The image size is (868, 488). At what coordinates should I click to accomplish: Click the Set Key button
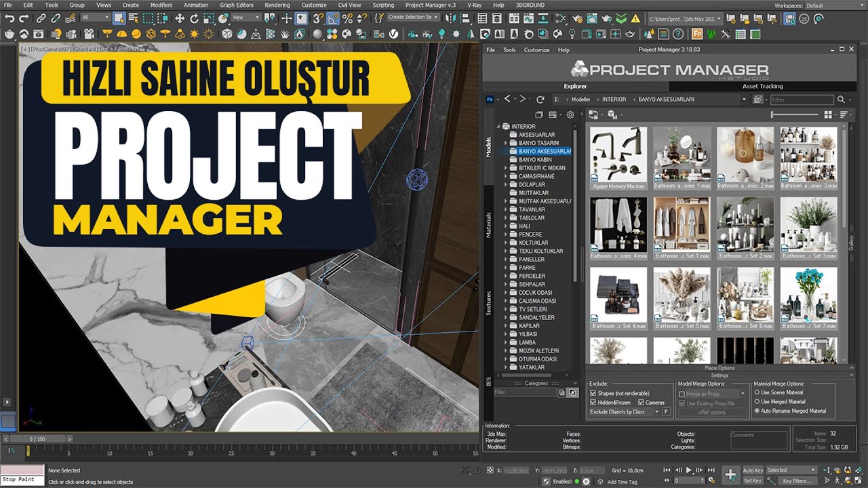[x=753, y=481]
